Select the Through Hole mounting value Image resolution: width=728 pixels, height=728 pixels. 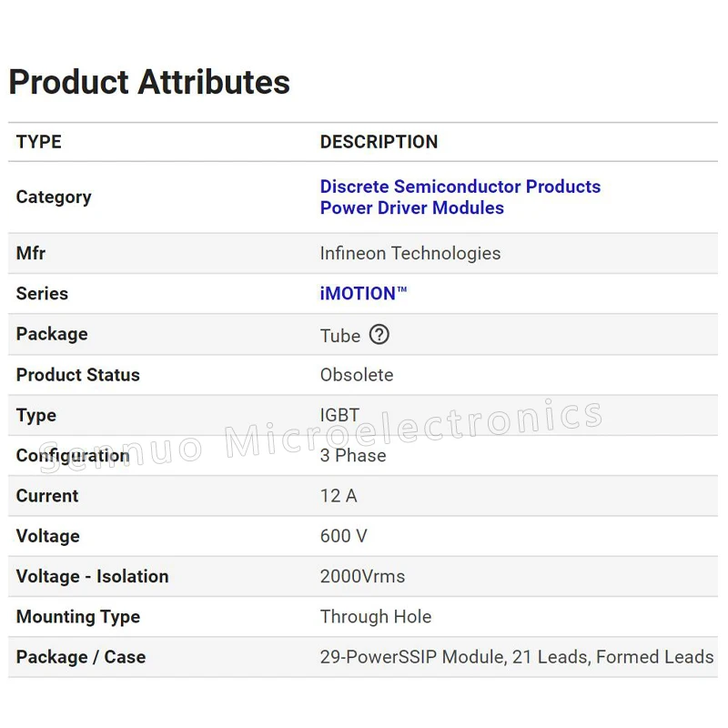[375, 616]
